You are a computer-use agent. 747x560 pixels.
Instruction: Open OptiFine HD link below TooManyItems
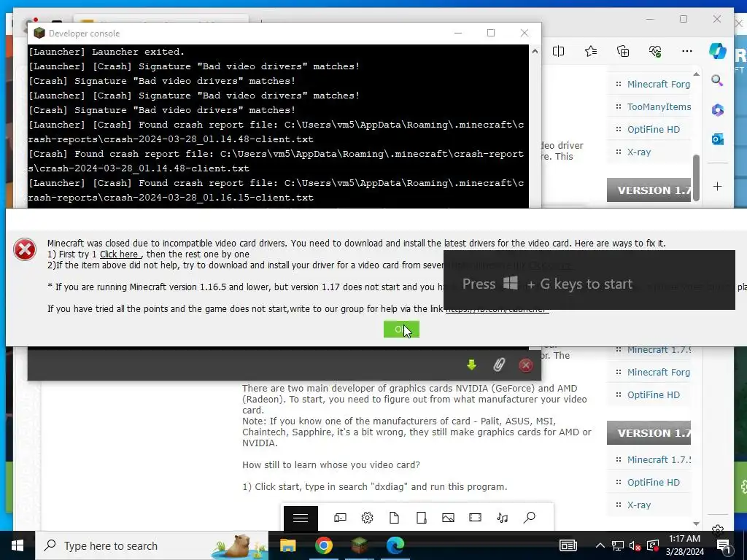tap(653, 130)
